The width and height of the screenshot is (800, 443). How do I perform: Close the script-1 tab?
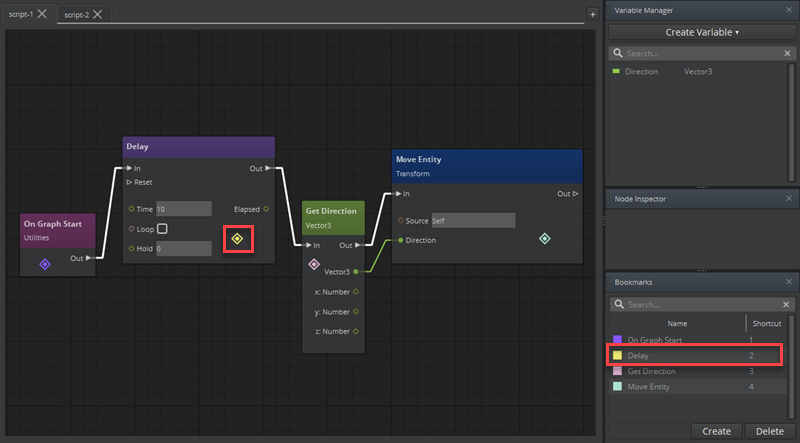[42, 15]
